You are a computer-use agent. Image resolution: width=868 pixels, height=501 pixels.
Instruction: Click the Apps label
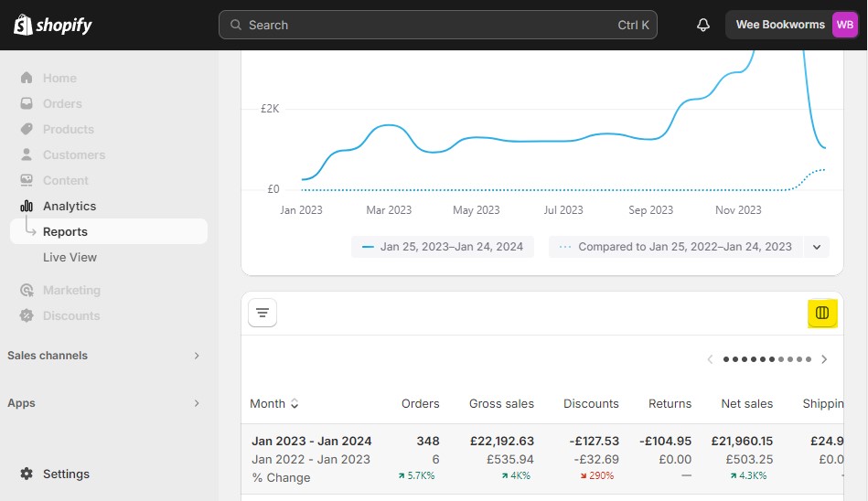pyautogui.click(x=21, y=403)
